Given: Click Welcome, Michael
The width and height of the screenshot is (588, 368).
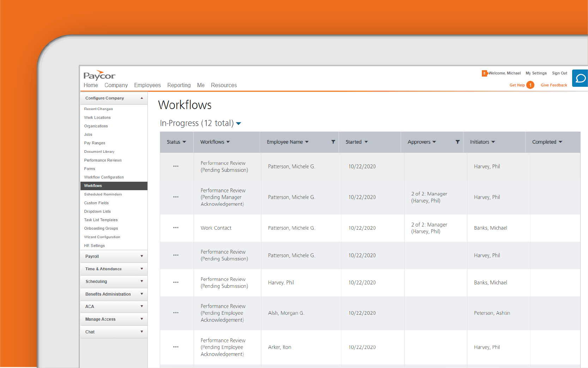Looking at the screenshot, I should click(x=504, y=73).
